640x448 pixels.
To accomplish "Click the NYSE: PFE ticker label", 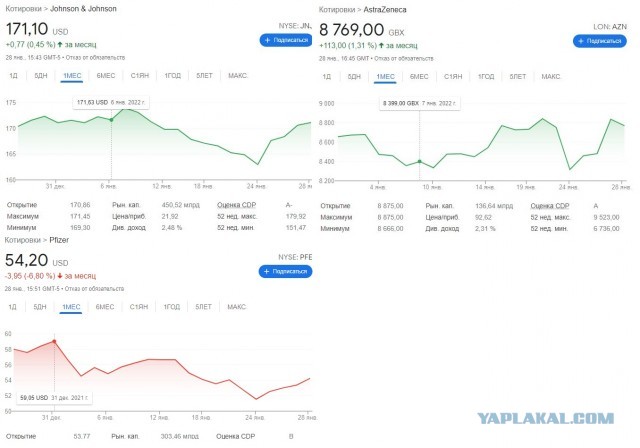I will [x=295, y=257].
